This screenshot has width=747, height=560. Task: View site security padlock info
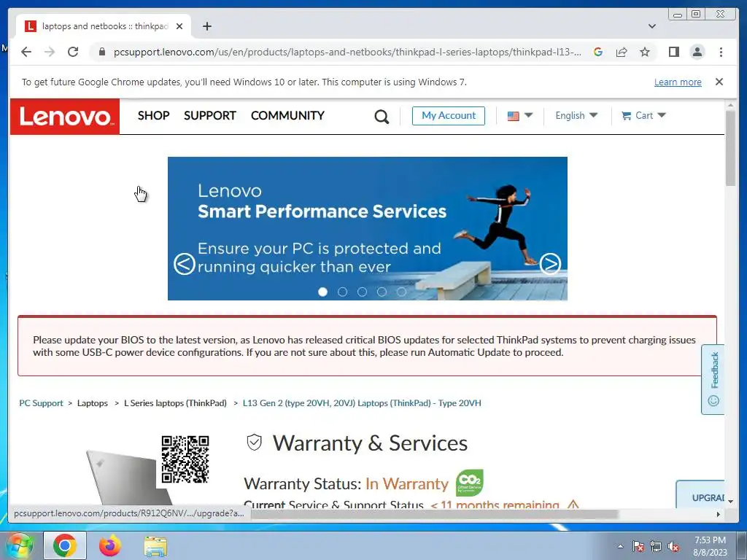tap(102, 52)
